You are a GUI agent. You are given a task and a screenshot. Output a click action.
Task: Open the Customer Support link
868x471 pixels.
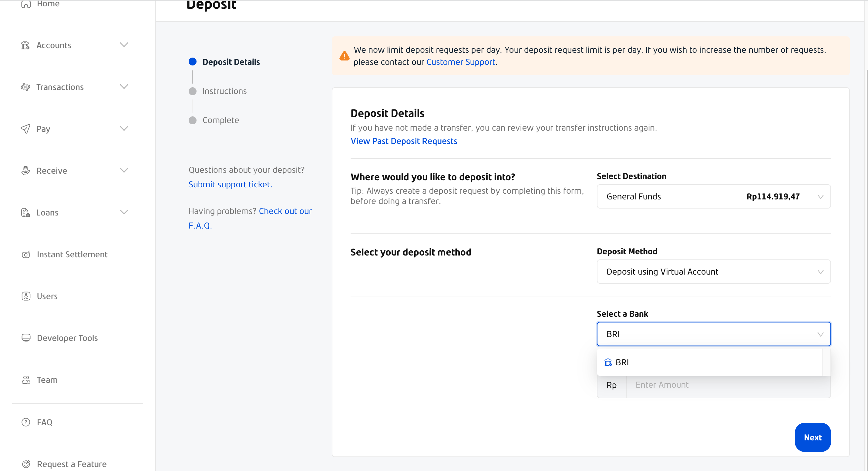(461, 62)
